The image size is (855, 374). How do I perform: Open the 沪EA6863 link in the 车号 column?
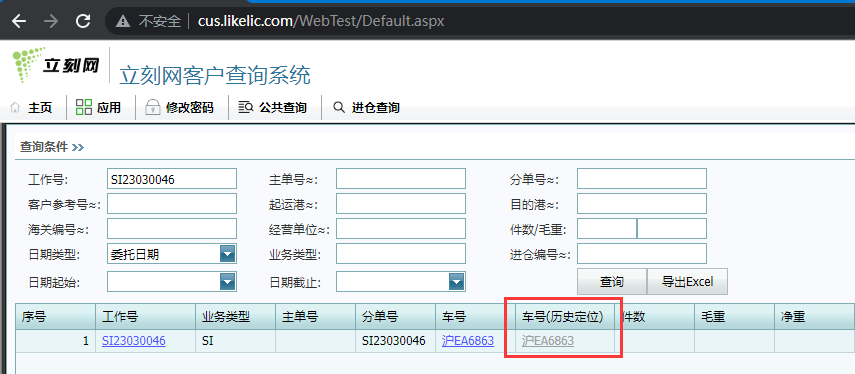(x=468, y=341)
